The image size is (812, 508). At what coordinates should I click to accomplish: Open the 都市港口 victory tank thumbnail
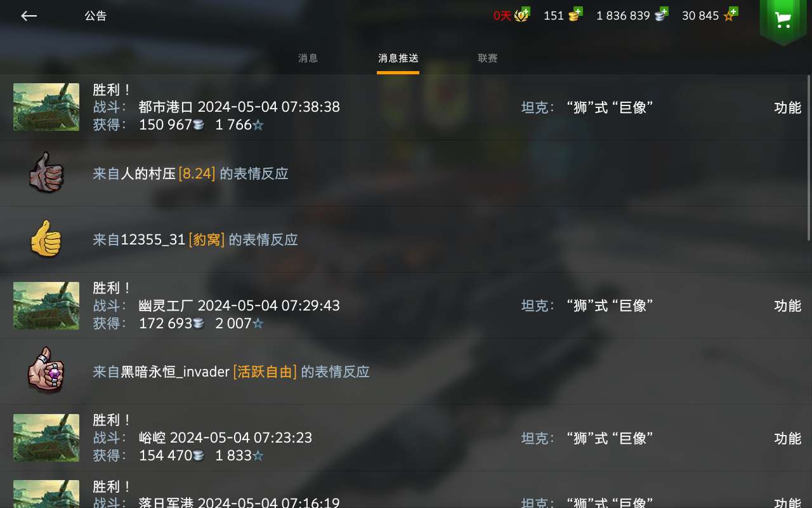(x=46, y=107)
